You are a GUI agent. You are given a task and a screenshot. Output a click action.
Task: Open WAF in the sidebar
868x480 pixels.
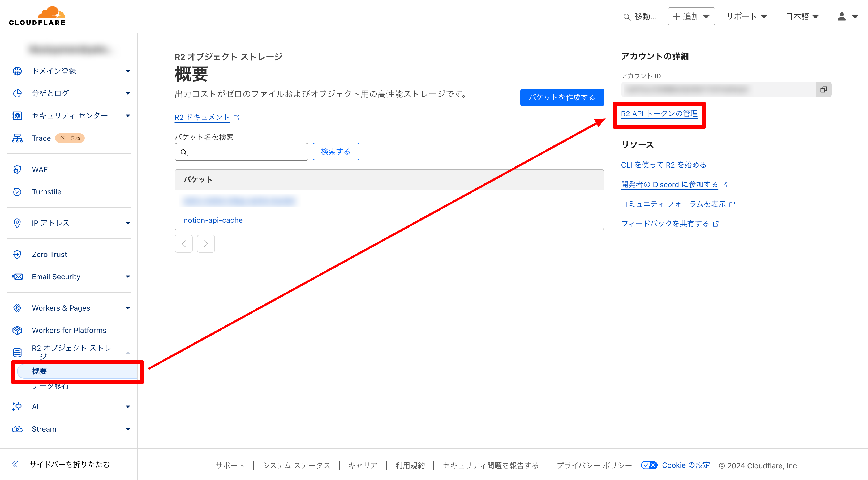[40, 170]
